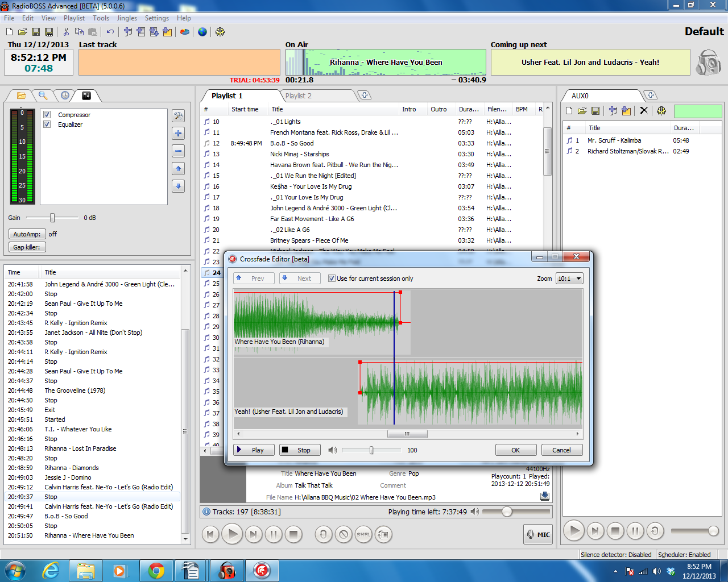Move the DSP plugin down
Viewport: 728px width, 582px height.
178,186
